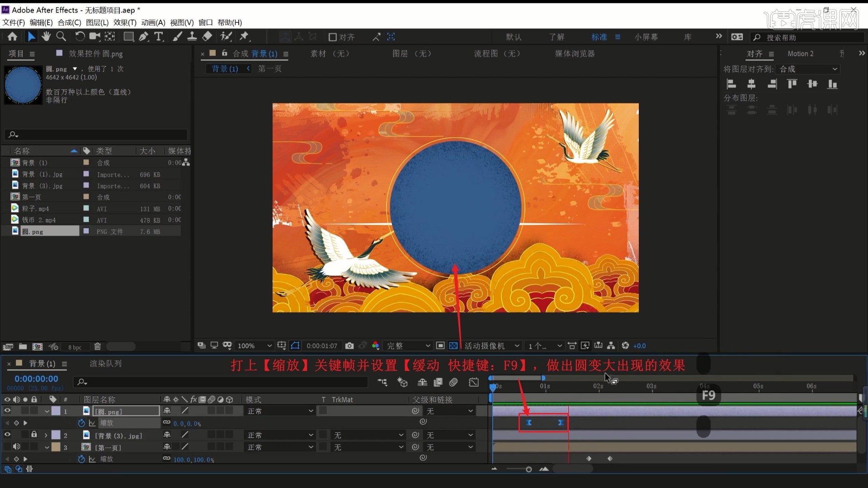Expand the 背景 (3).jpg layer properties
This screenshot has width=868, height=488.
point(46,435)
